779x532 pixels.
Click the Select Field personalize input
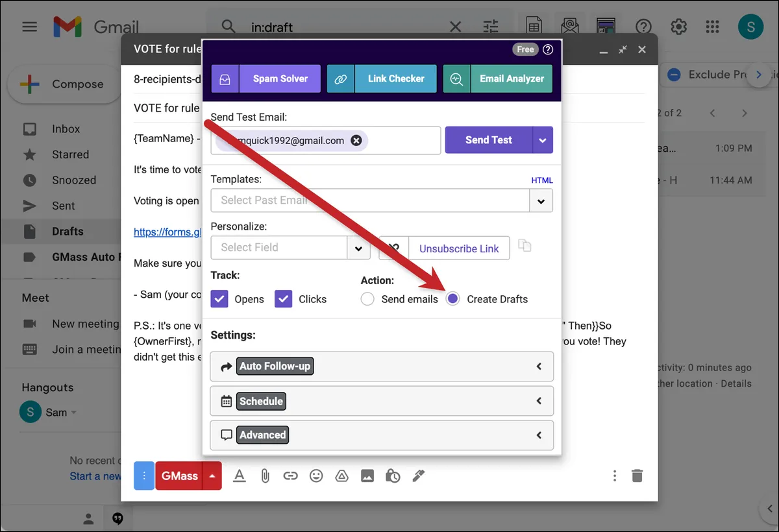(x=279, y=248)
